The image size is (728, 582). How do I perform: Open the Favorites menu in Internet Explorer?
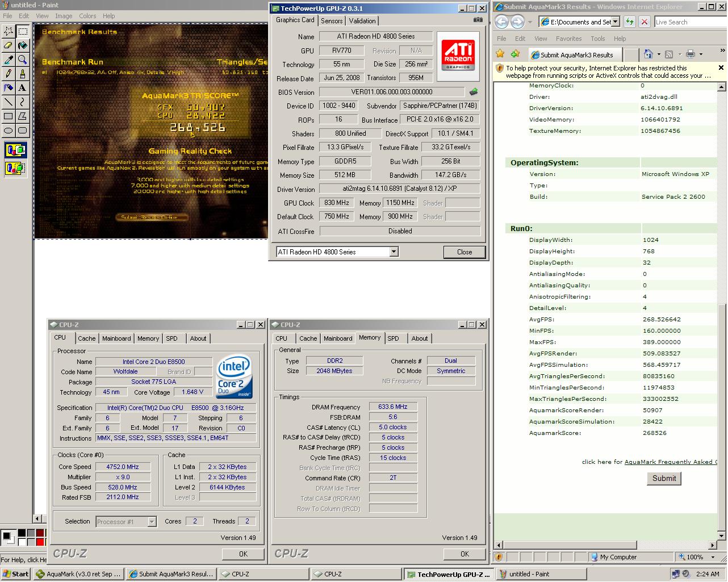click(x=568, y=39)
